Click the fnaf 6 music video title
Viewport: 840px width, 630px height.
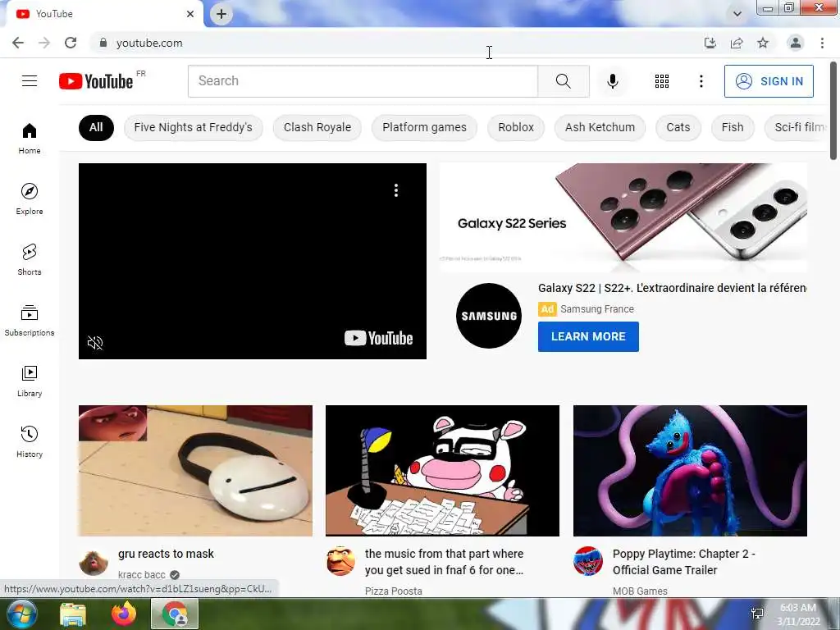coord(444,562)
